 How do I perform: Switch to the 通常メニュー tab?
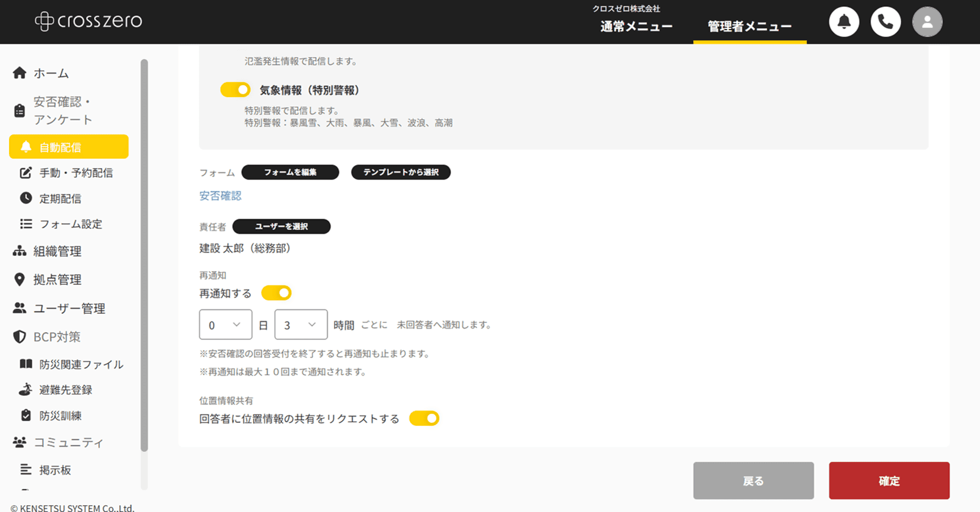[x=636, y=26]
